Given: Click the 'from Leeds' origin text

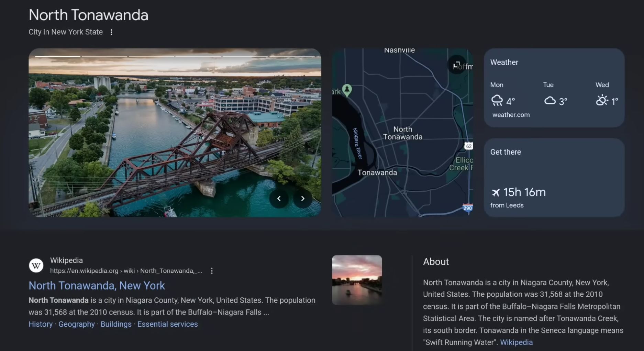Looking at the screenshot, I should click(507, 205).
